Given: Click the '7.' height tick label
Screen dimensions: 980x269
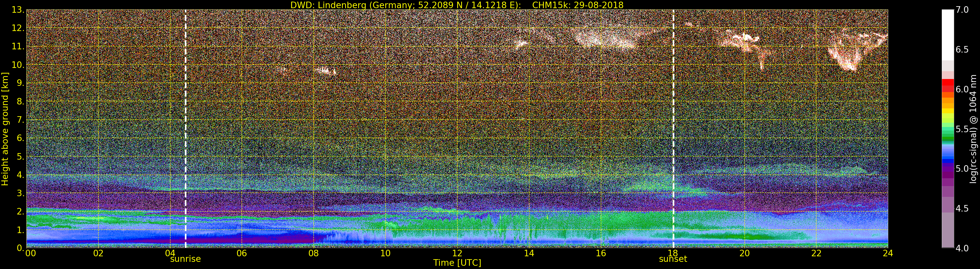Looking at the screenshot, I should pos(21,120).
